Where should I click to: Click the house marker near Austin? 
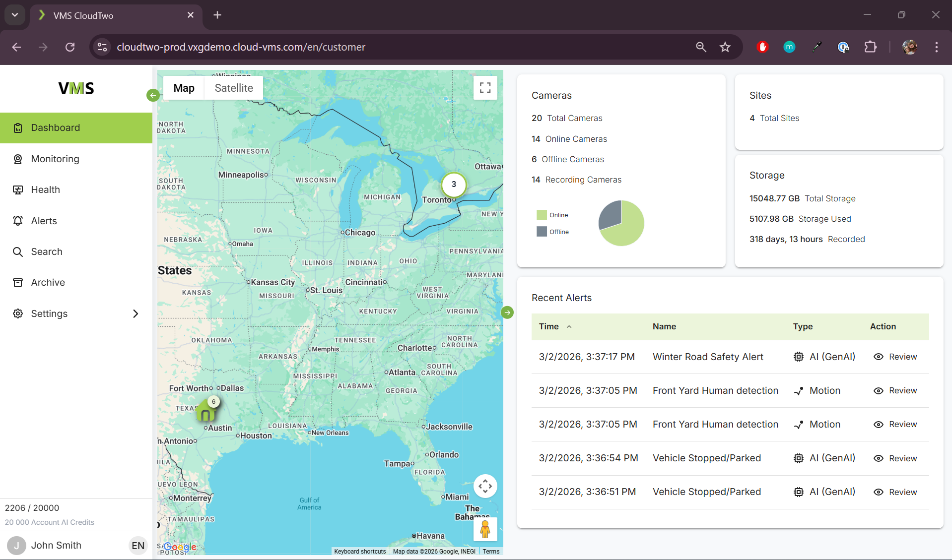coord(205,411)
